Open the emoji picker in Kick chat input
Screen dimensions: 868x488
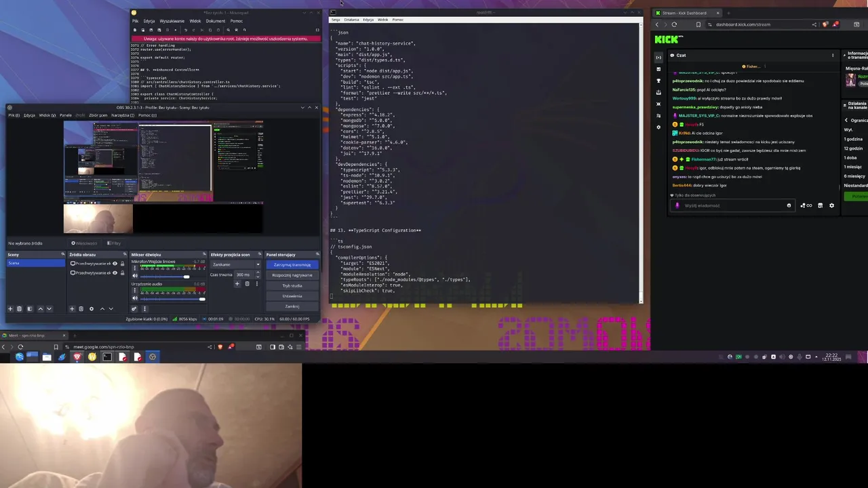[789, 205]
